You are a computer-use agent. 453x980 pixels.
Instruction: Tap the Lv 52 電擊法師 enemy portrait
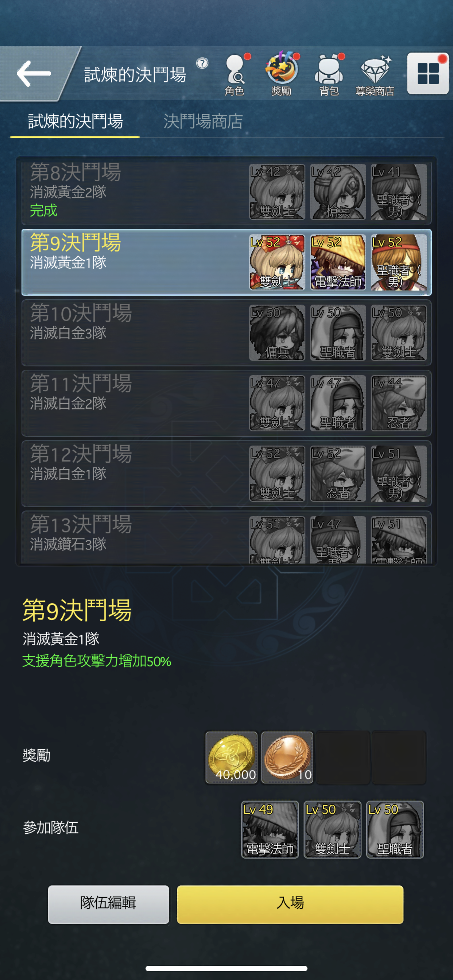[x=338, y=262]
